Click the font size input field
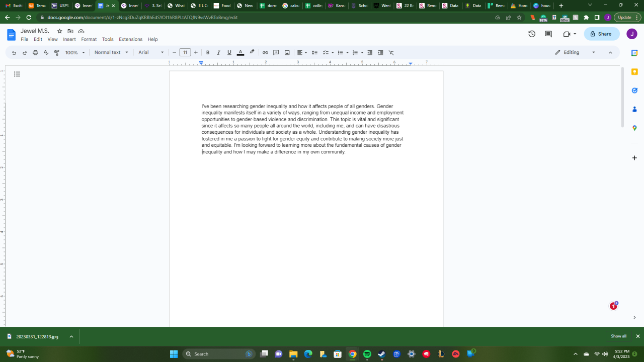Screen dimensions: 644x362 click(x=185, y=52)
